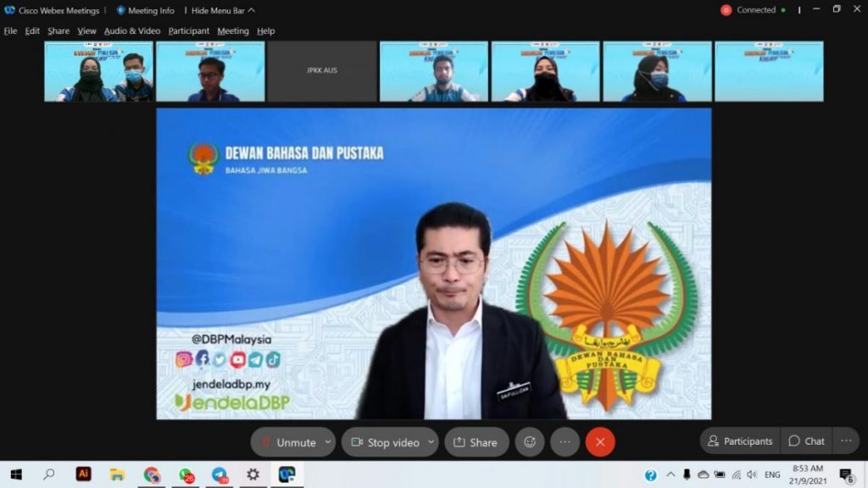
Task: Open Settings gear from taskbar
Action: [x=253, y=474]
